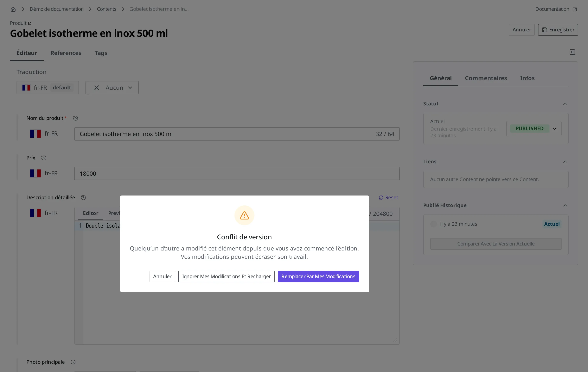Collapse the Publié Historique section
The image size is (588, 372).
[565, 206]
